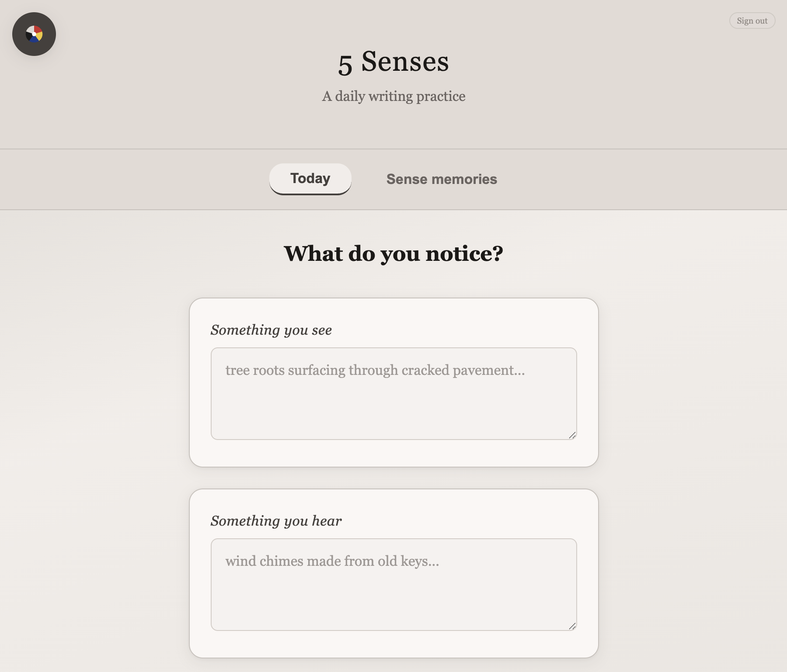Click the yellow wedge of the color wheel
787x672 pixels.
39,36
